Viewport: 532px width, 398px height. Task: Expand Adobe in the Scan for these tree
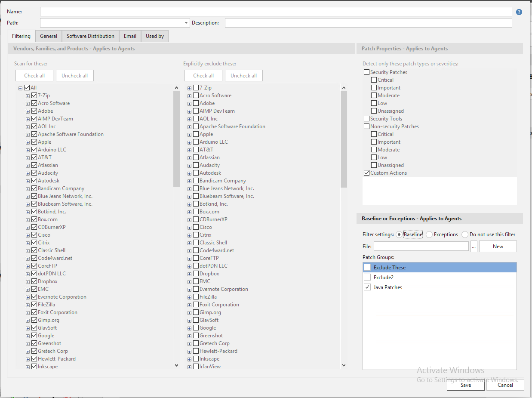pyautogui.click(x=28, y=111)
